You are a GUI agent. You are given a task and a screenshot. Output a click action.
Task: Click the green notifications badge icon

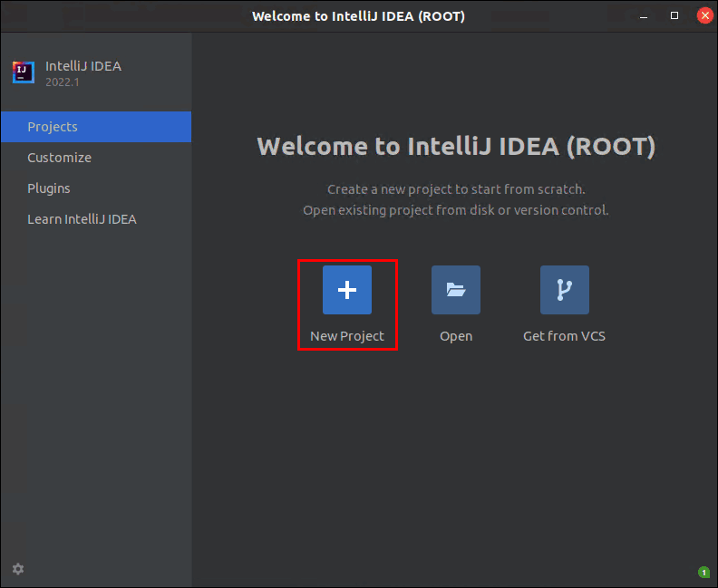coord(703,572)
